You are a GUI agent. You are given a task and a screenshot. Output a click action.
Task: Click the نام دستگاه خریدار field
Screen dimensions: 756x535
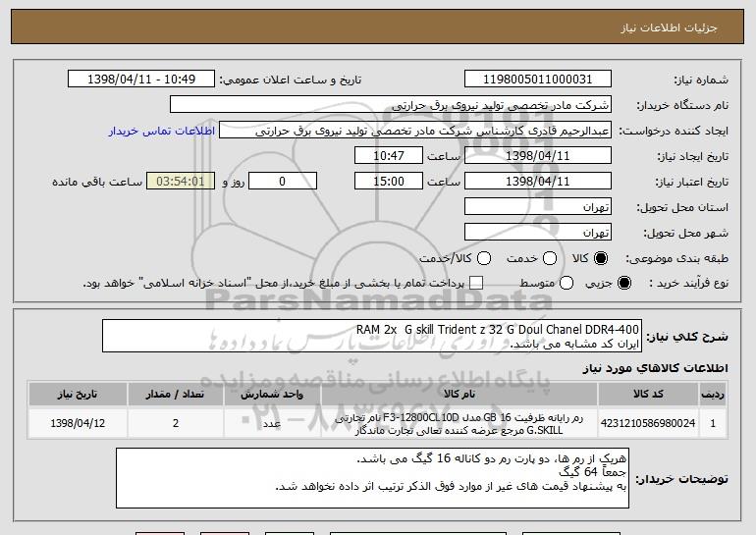pyautogui.click(x=391, y=105)
